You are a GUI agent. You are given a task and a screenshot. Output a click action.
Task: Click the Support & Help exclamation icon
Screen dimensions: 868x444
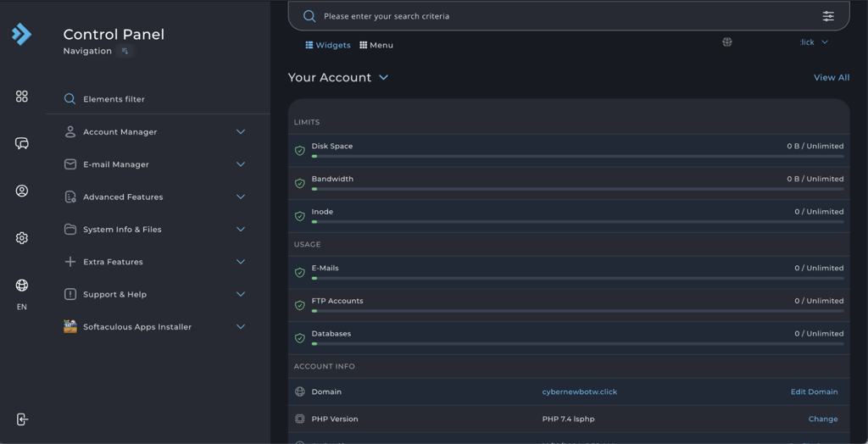point(70,295)
